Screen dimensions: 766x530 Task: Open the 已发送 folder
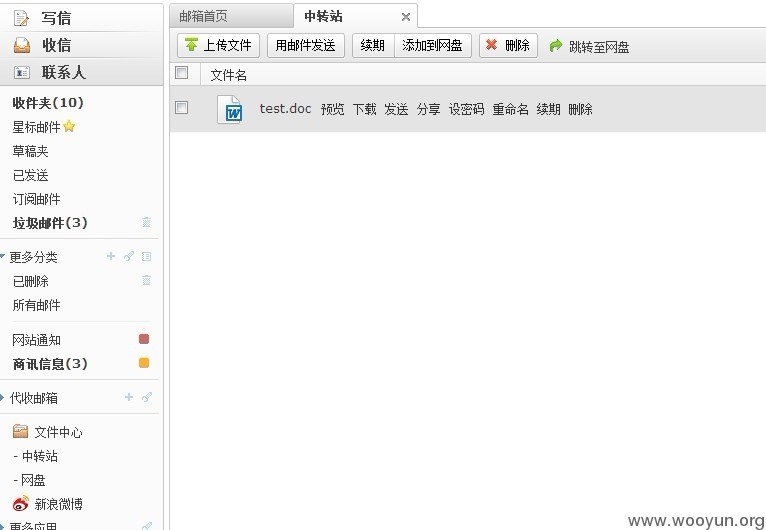(x=30, y=175)
